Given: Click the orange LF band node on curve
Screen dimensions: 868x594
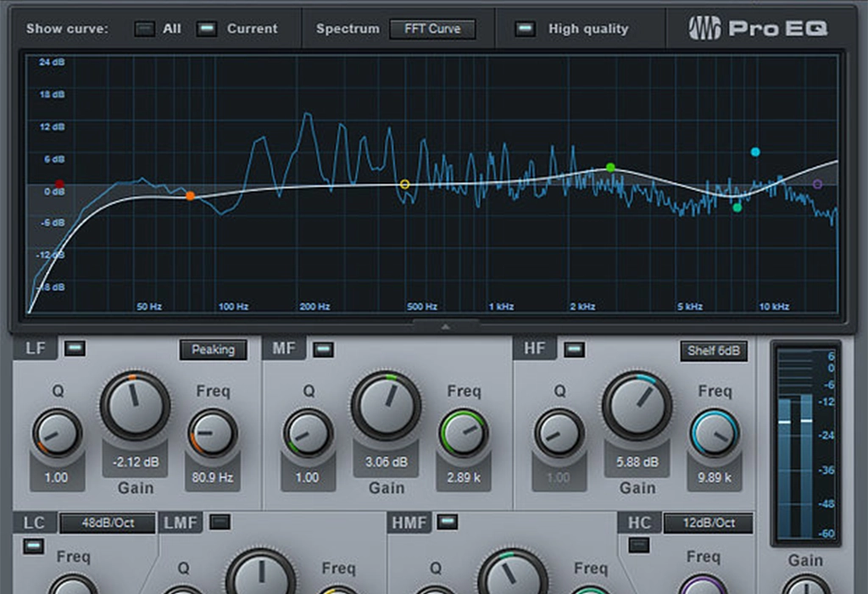Looking at the screenshot, I should pyautogui.click(x=190, y=196).
